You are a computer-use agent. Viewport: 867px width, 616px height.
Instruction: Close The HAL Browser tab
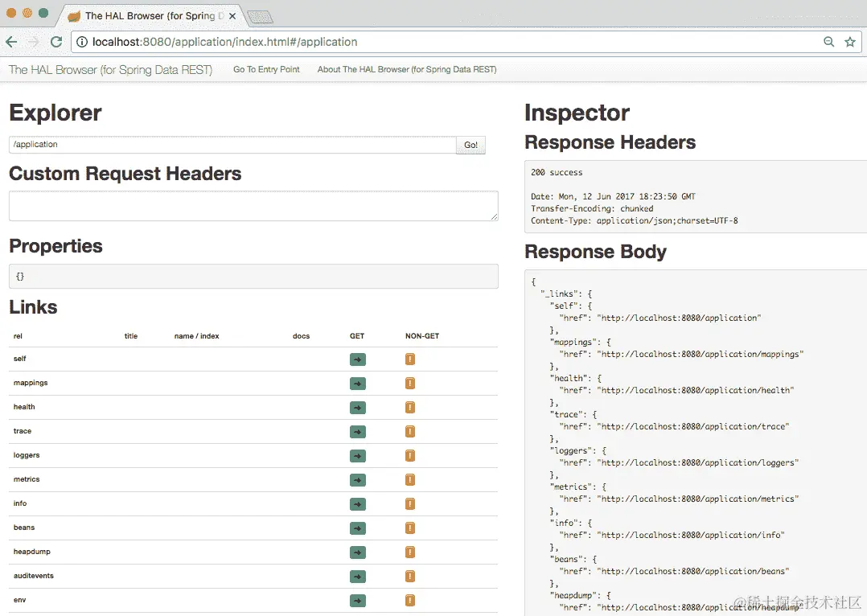(x=232, y=16)
